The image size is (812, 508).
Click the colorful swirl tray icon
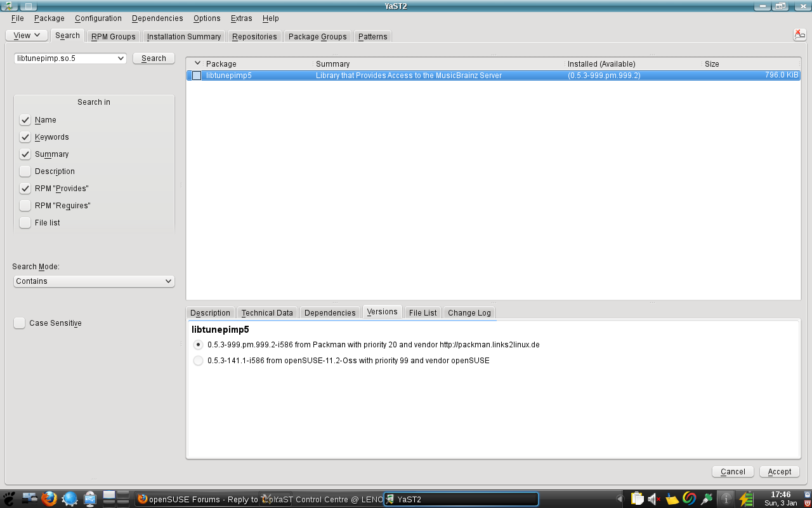coord(689,499)
